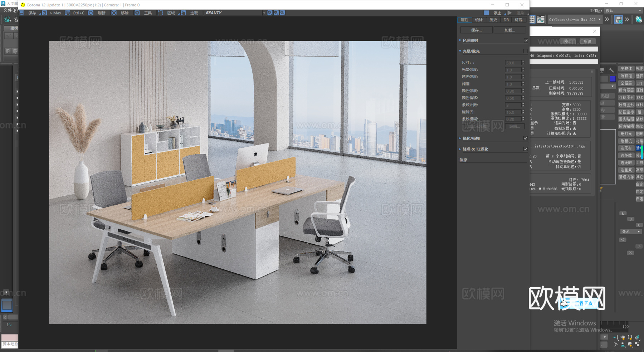Collapse the 光晕/眩光 section arrow
The image size is (644, 352).
tap(460, 51)
